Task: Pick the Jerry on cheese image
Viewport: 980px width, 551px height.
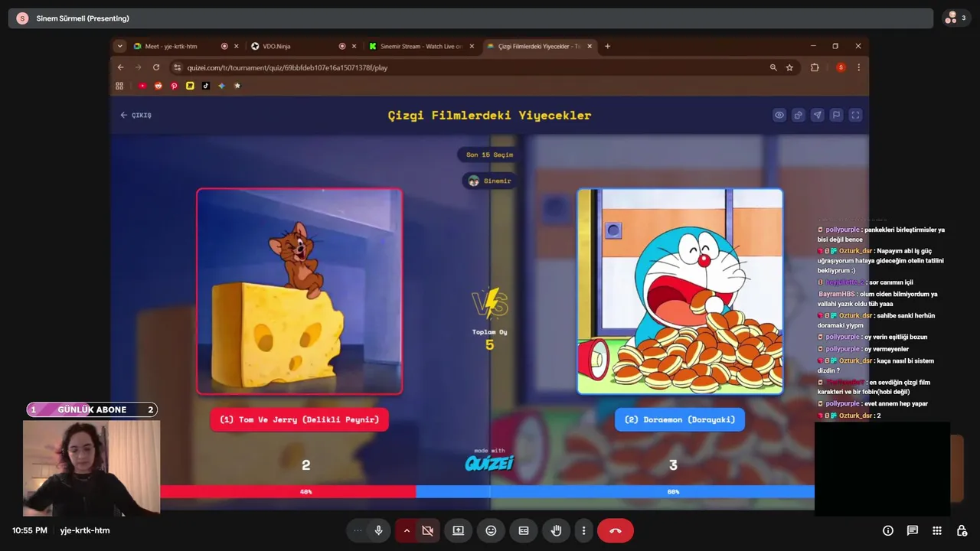Action: pos(299,292)
